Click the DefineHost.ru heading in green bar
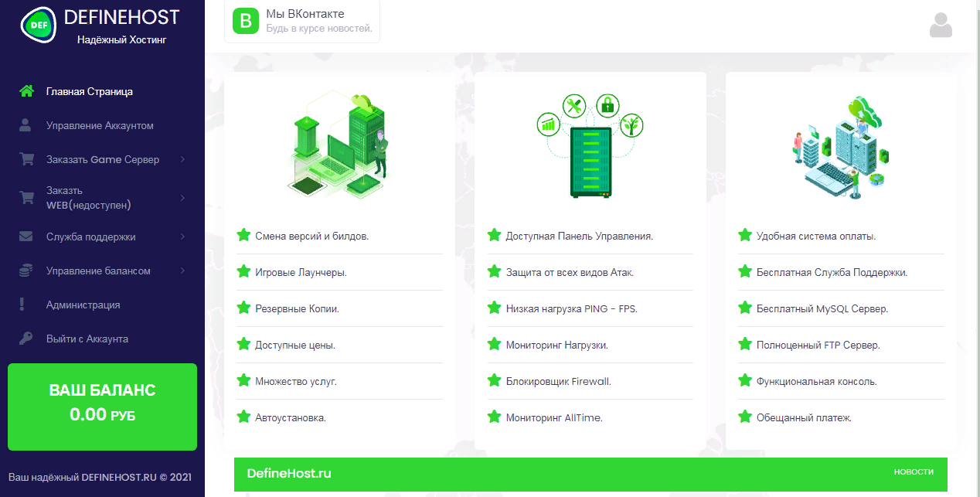The width and height of the screenshot is (980, 497). click(289, 473)
